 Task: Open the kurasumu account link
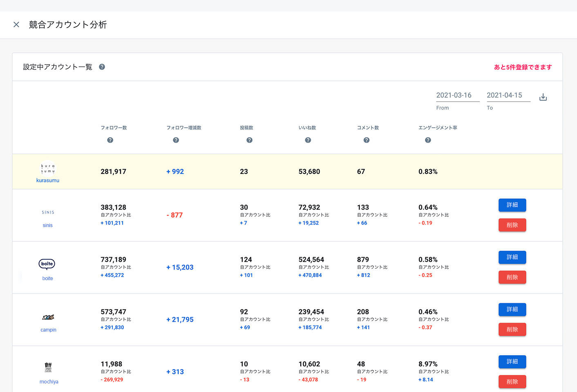pyautogui.click(x=48, y=180)
